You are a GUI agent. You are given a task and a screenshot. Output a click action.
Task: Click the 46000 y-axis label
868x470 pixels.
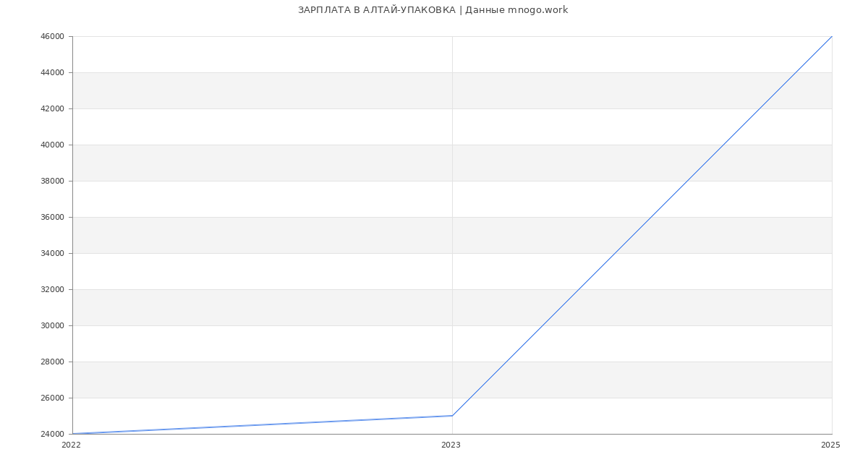pyautogui.click(x=52, y=36)
